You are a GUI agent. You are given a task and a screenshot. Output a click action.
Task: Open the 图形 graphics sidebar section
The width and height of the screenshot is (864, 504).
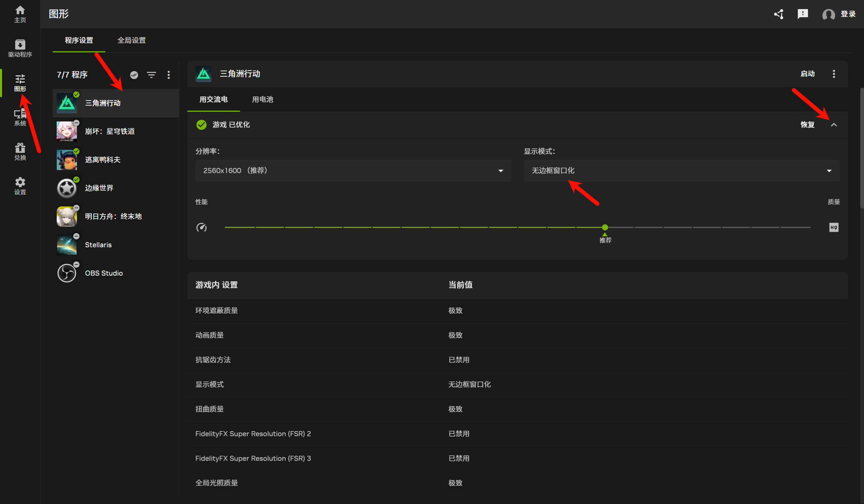click(x=20, y=83)
